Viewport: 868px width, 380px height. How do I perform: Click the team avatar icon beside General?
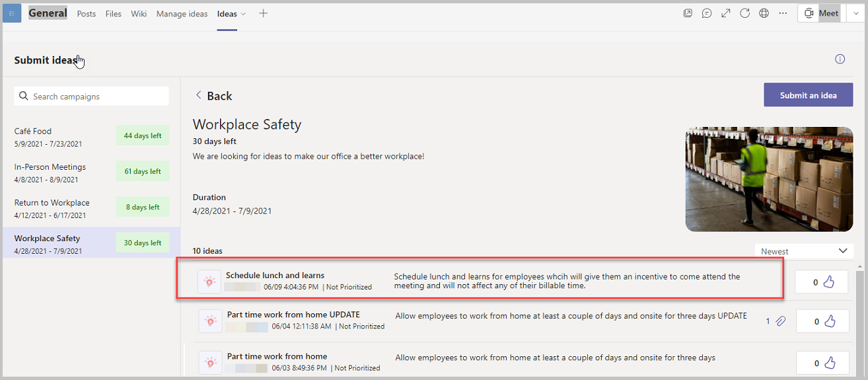tap(12, 13)
